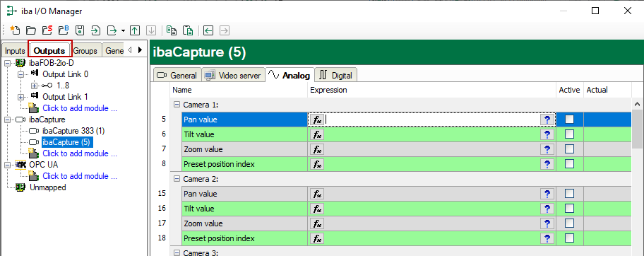Viewport: 644px width, 256px height.
Task: Click the new configuration toolbar icon
Action: [15, 30]
